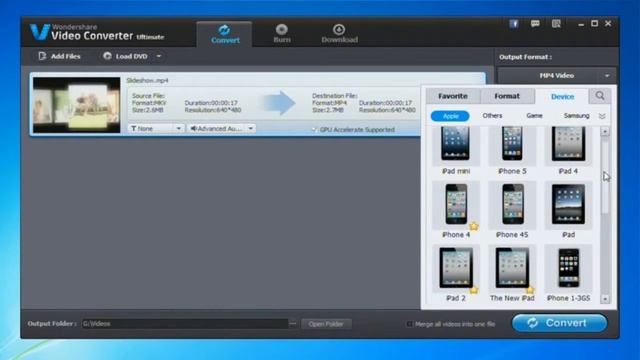
Task: Switch to the Burn tab
Action: pyautogui.click(x=282, y=34)
